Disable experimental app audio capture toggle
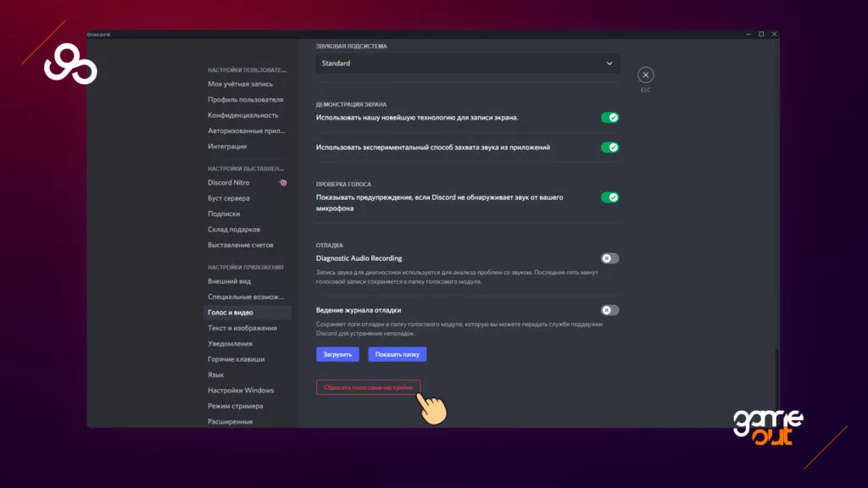The height and width of the screenshot is (488, 868). (x=609, y=147)
